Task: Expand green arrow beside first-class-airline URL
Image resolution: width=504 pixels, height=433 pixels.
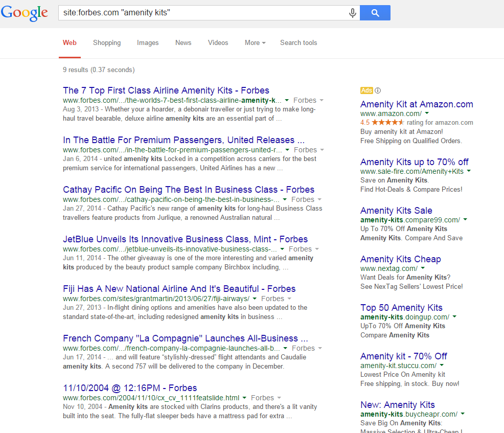Action: (x=287, y=100)
